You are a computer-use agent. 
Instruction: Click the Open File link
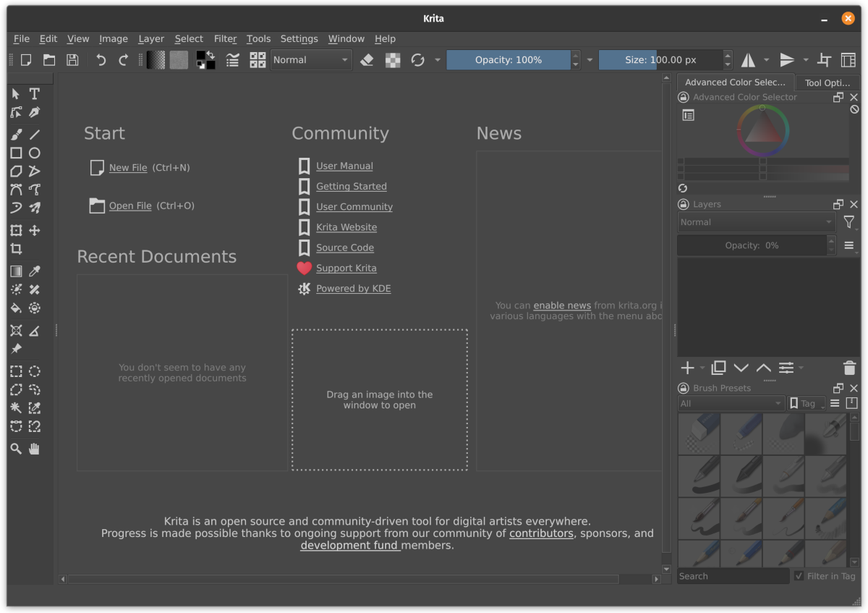pyautogui.click(x=130, y=206)
